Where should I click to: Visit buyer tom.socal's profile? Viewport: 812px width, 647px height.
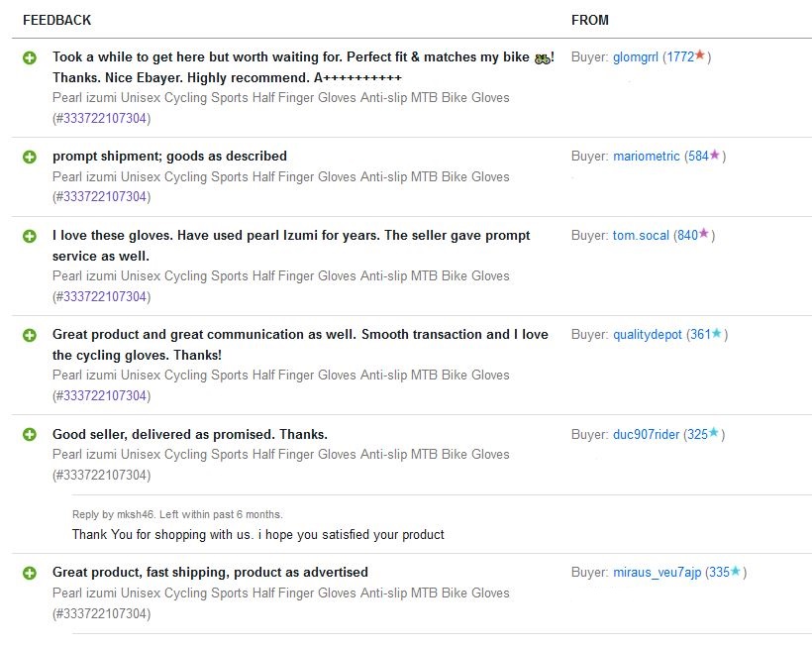pyautogui.click(x=641, y=236)
